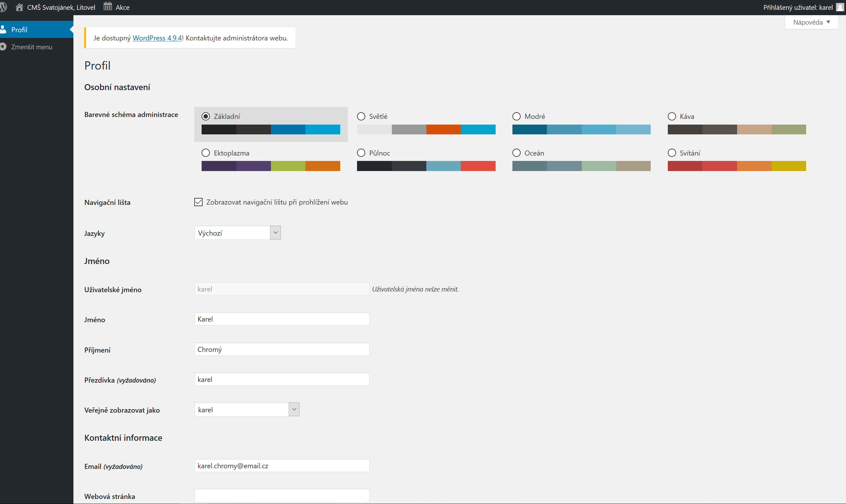Screen dimensions: 846x504
Task: Click the Základní scheme color palette
Action: click(271, 129)
